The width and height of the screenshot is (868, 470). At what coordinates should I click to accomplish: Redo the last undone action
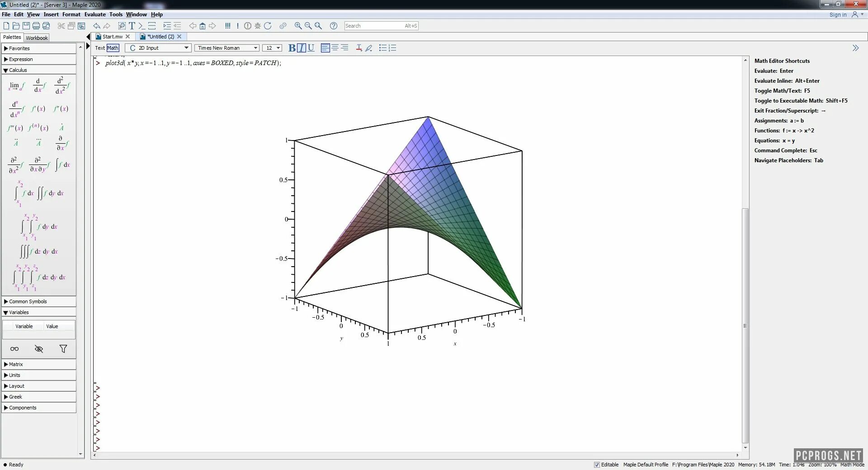click(x=107, y=26)
